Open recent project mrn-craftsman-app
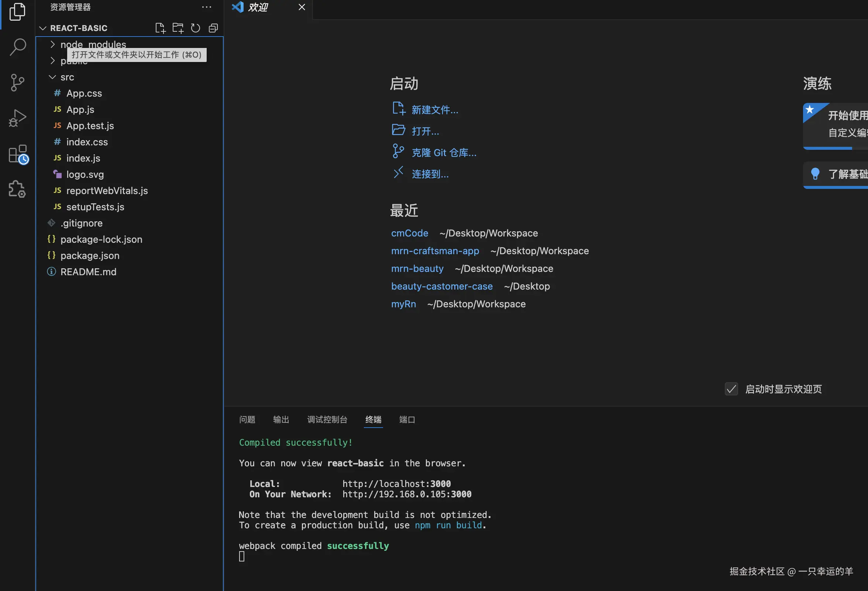The height and width of the screenshot is (591, 868). (x=435, y=251)
